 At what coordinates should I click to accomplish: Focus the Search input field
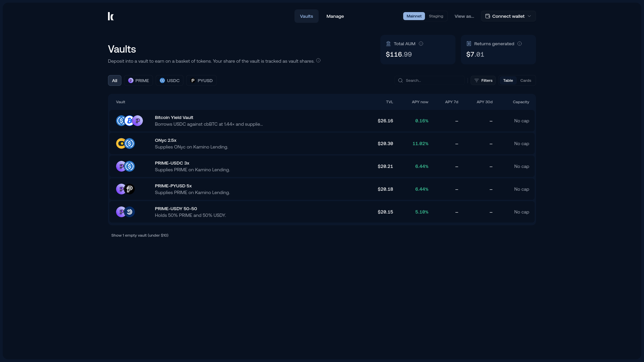(430, 80)
